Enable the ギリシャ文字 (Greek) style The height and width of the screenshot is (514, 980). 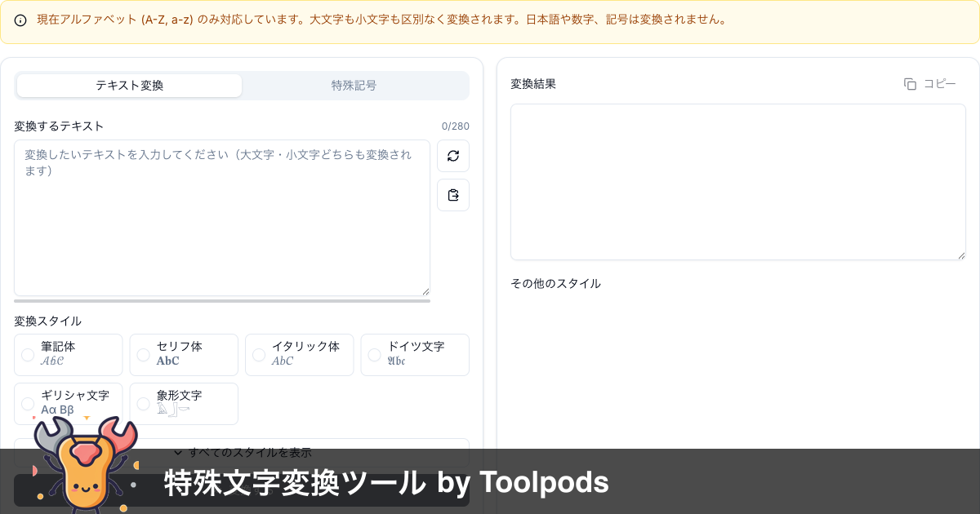click(x=27, y=403)
